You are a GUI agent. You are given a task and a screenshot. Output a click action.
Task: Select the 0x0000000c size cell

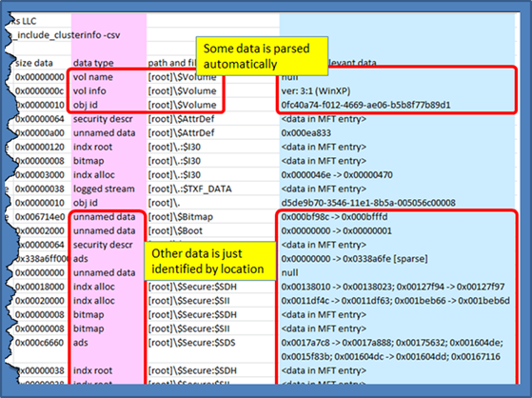point(39,91)
